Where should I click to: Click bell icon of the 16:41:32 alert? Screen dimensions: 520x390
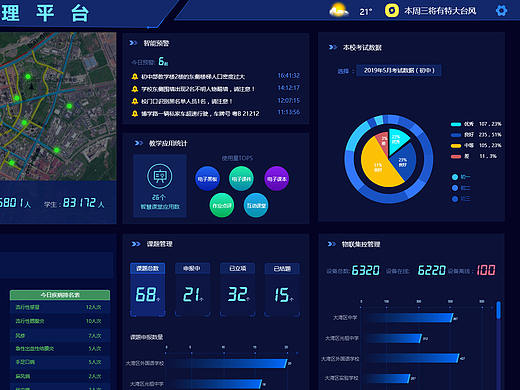[x=135, y=77]
